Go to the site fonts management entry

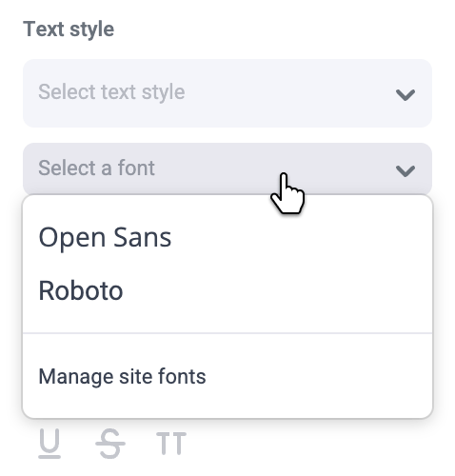(x=122, y=377)
